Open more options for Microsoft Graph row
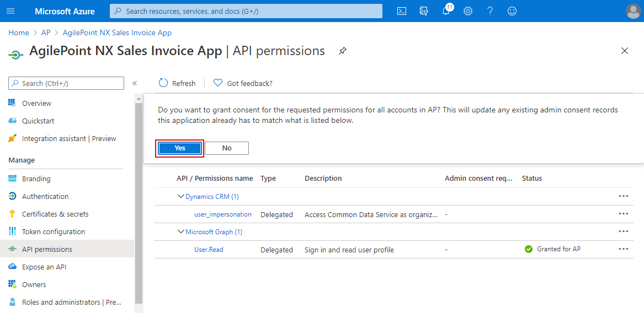This screenshot has height=313, width=644. (623, 231)
